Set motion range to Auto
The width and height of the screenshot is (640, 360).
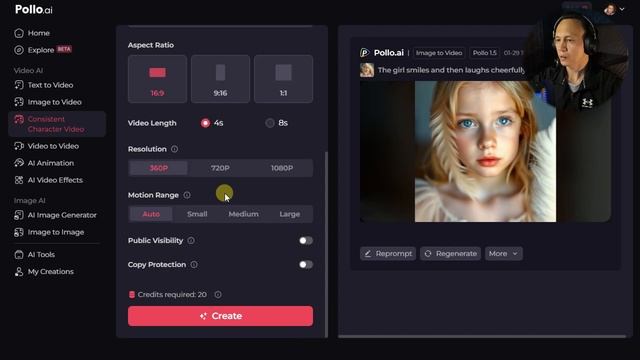[151, 214]
